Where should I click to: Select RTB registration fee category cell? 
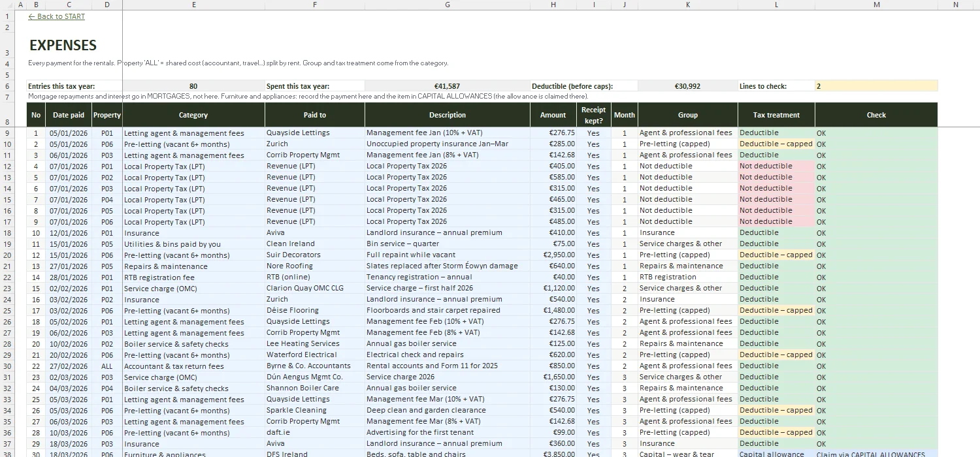(x=193, y=277)
